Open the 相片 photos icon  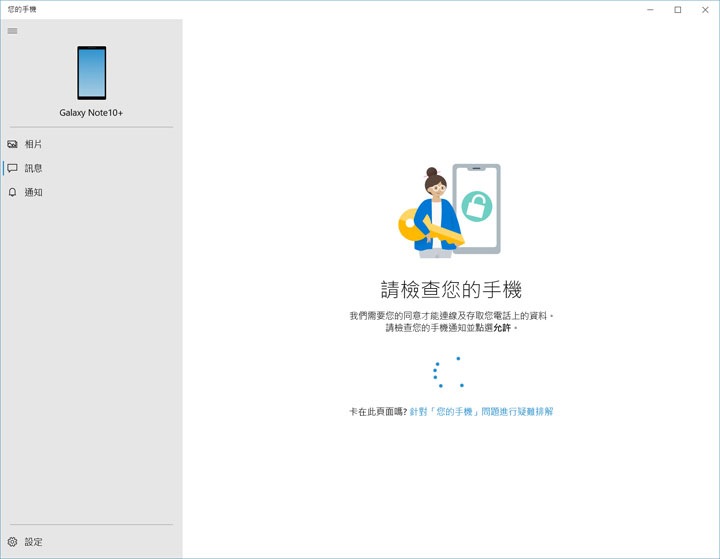(12, 144)
